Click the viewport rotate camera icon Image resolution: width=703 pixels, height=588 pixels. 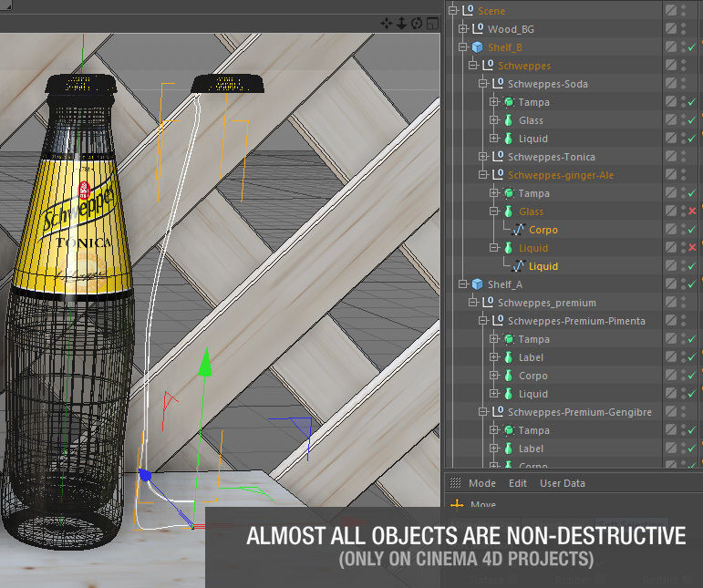417,24
